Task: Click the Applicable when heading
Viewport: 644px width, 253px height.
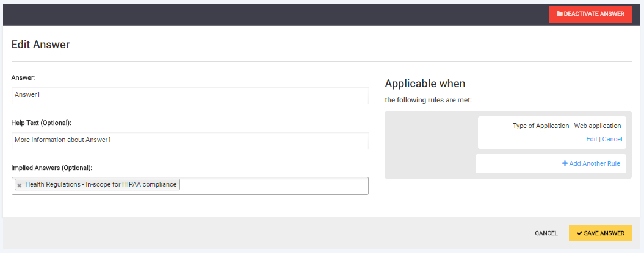Action: [425, 84]
